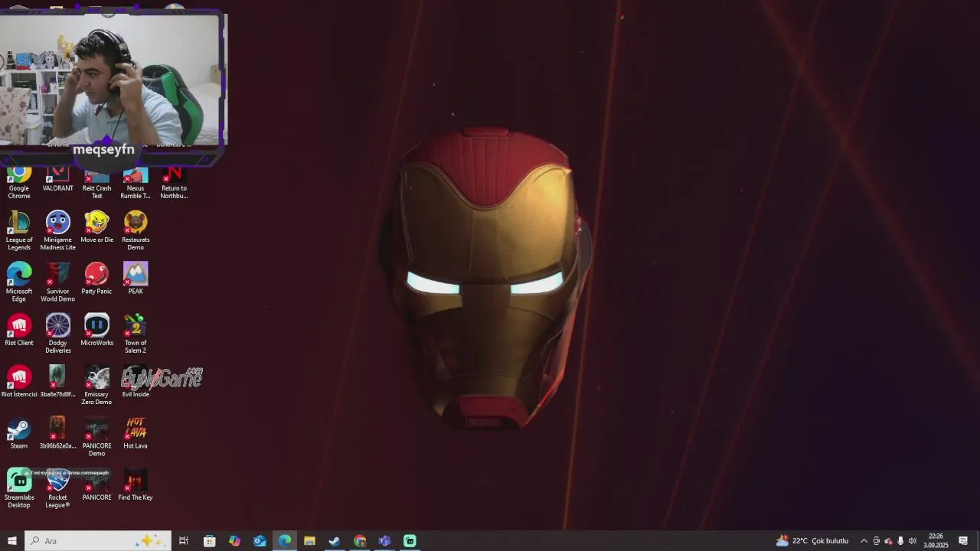Image resolution: width=980 pixels, height=551 pixels.
Task: Select Minigame Madness Lite desktop icon
Action: (x=57, y=231)
